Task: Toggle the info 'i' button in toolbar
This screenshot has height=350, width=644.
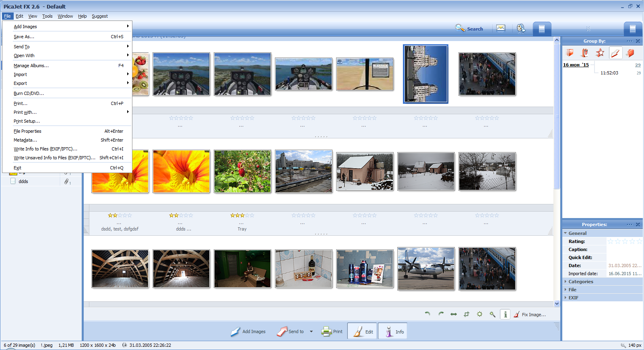Action: [x=505, y=314]
